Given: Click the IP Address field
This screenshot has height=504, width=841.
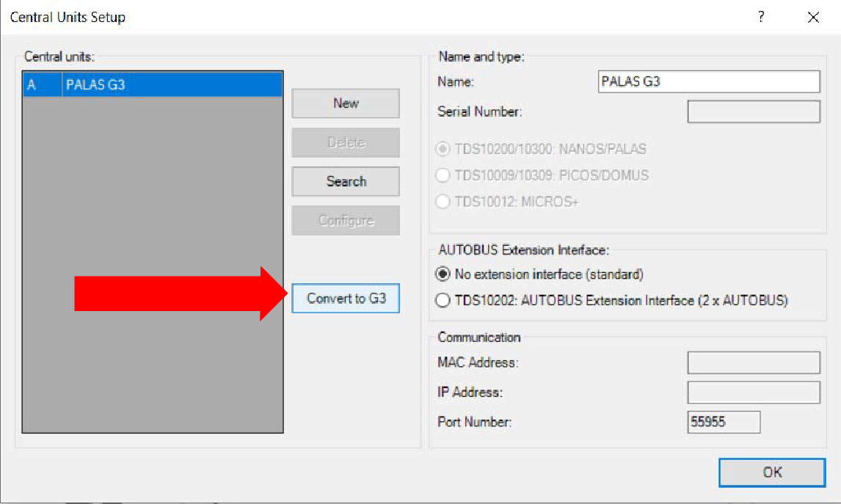Looking at the screenshot, I should point(753,392).
